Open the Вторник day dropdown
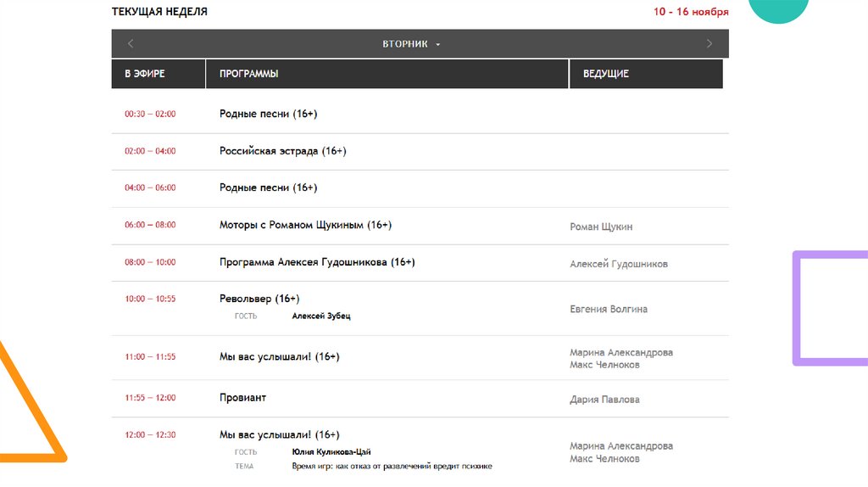Screen dimensions: 868x487 411,44
